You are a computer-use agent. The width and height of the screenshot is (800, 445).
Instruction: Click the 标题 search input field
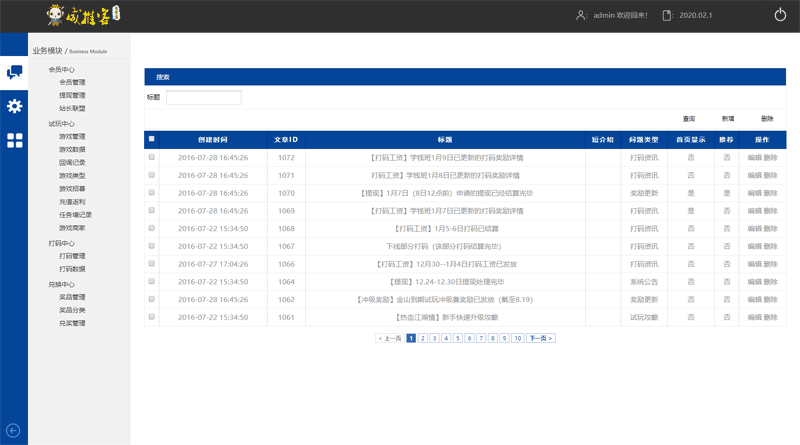click(203, 98)
